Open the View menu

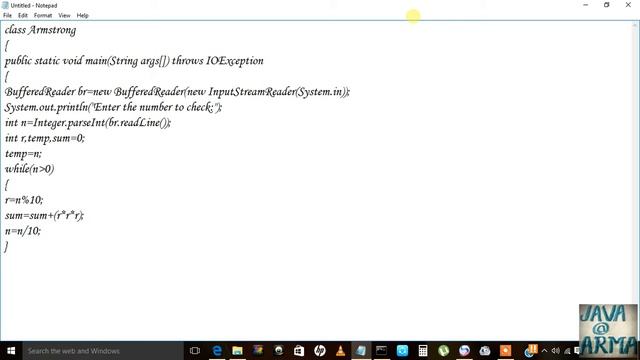click(x=64, y=16)
